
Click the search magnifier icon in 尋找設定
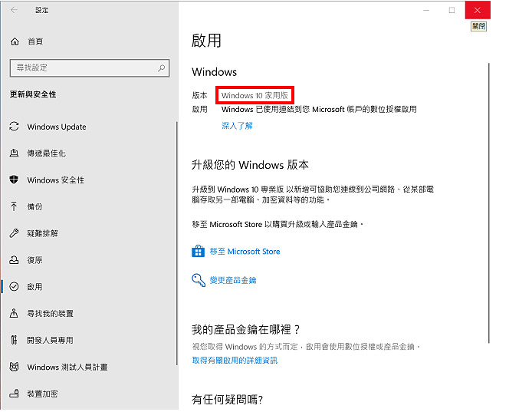[x=162, y=68]
